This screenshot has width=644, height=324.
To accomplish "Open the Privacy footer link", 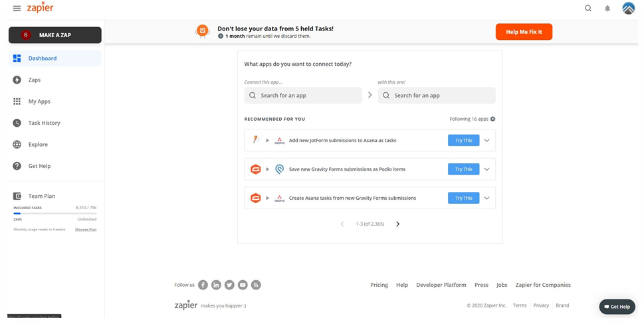I will (x=541, y=305).
